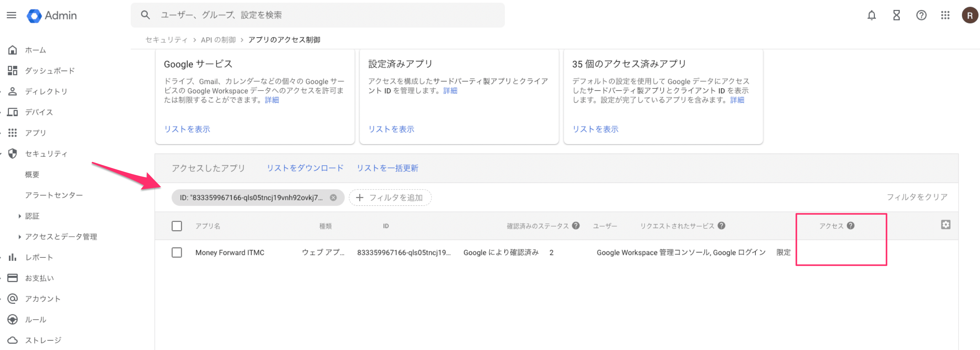
Task: Click the アプリ grid icon in sidebar
Action: tap(13, 133)
